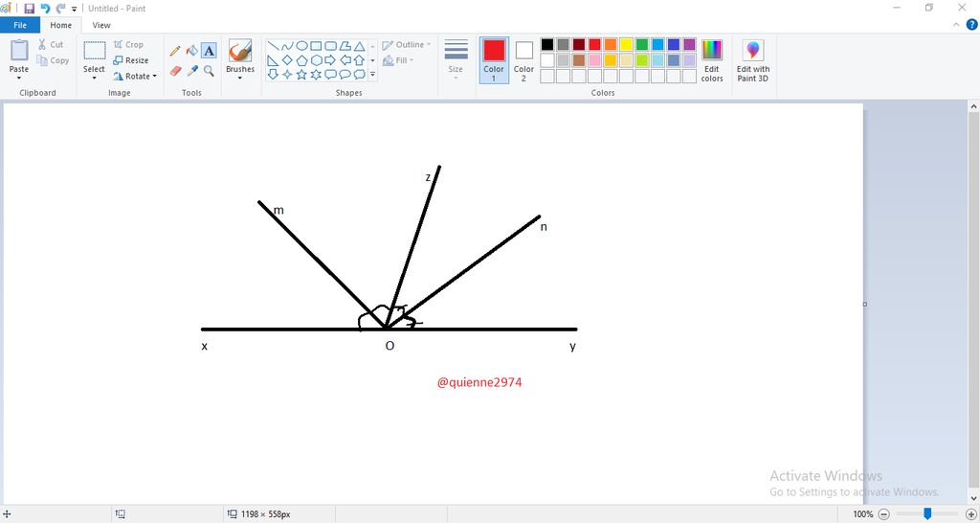
Task: Choose the Diamond shape
Action: pyautogui.click(x=287, y=60)
